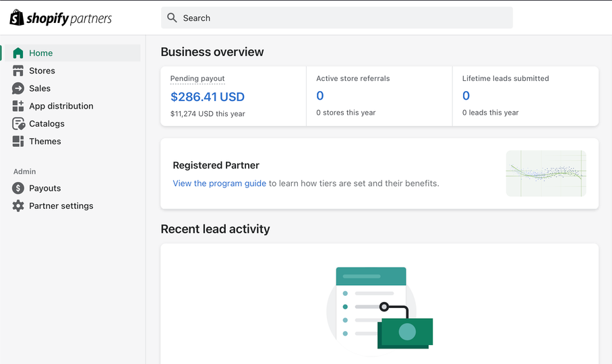
Task: Click the Shopify Partners logo
Action: 61,18
